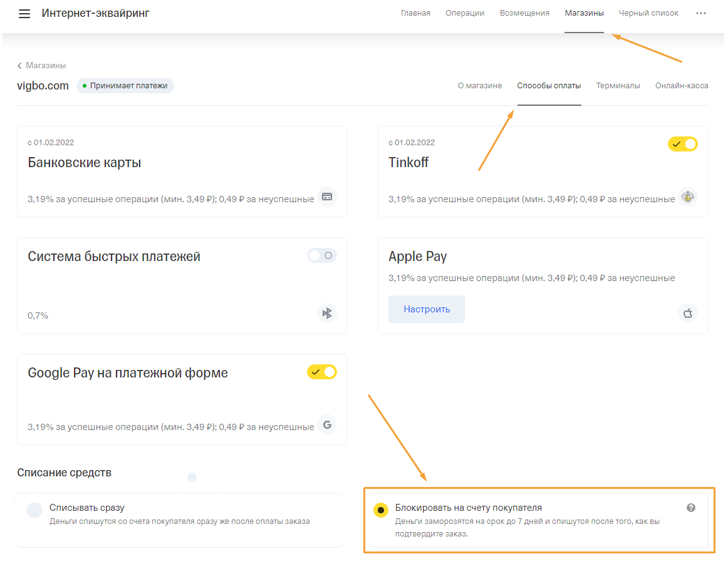Click the Банковские карты card title
The height and width of the screenshot is (564, 728).
coord(85,163)
